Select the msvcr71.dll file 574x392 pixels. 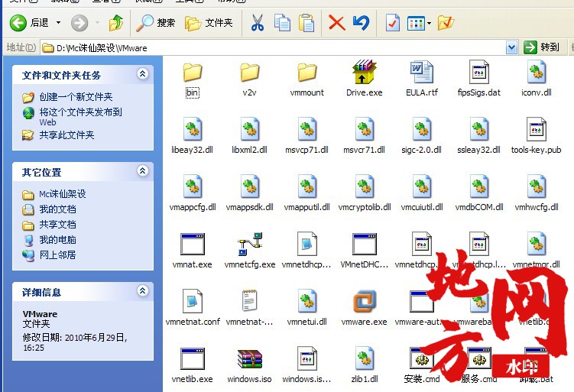click(x=365, y=136)
